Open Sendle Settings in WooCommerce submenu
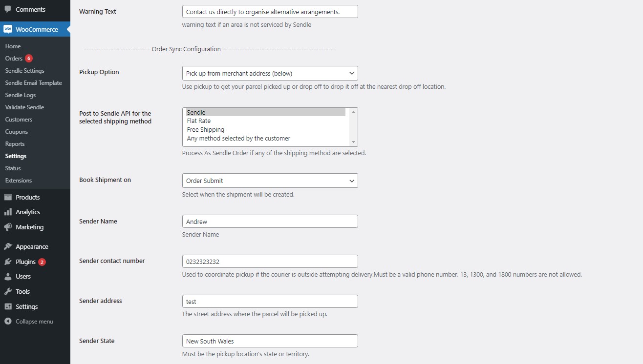This screenshot has height=364, width=643. [25, 71]
